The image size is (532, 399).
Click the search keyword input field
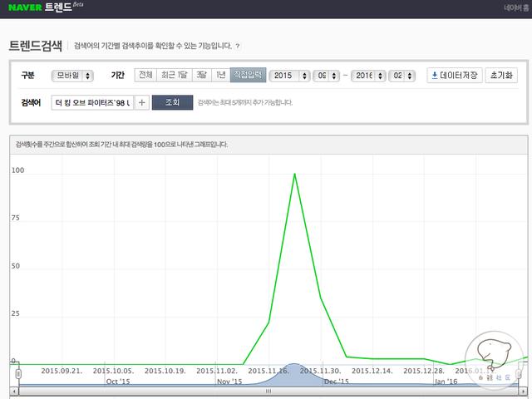coord(91,102)
